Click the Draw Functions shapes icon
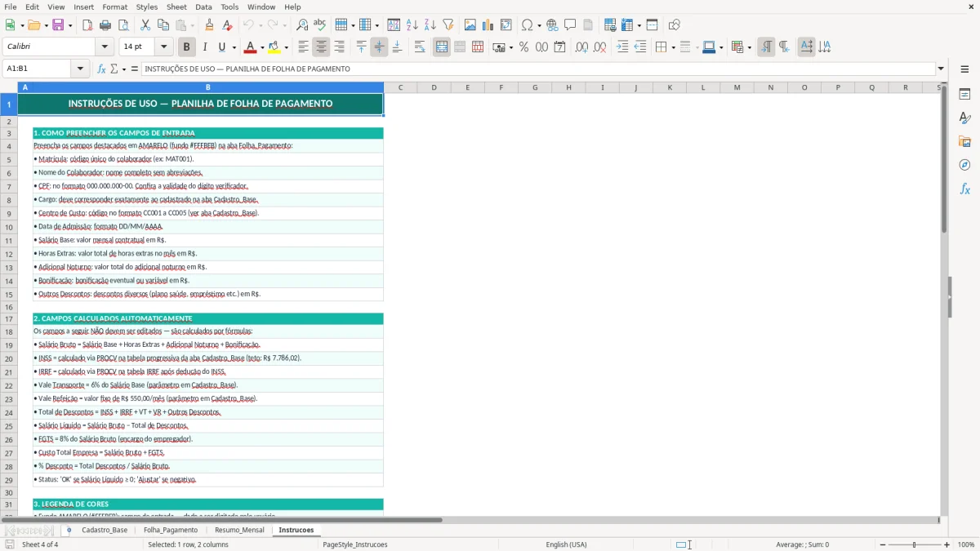The width and height of the screenshot is (980, 551). coord(675,25)
